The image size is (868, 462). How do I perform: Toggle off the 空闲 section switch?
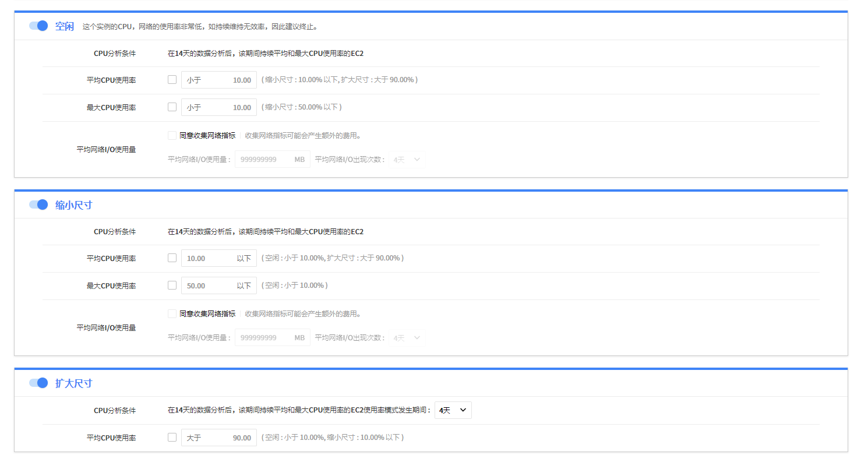(x=38, y=26)
